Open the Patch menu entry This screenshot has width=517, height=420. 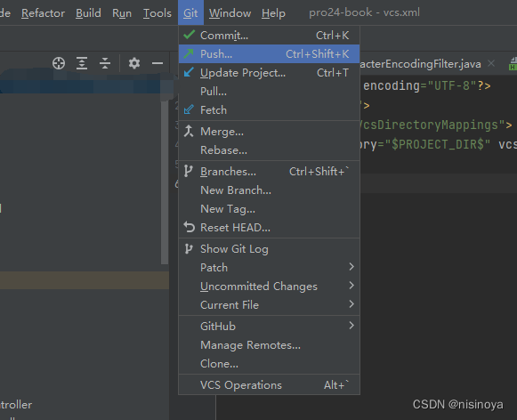(x=269, y=267)
